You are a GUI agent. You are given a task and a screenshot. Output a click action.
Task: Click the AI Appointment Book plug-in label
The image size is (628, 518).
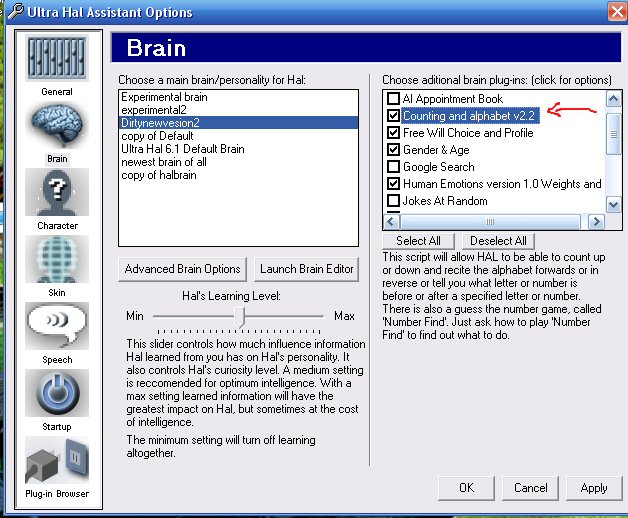453,99
